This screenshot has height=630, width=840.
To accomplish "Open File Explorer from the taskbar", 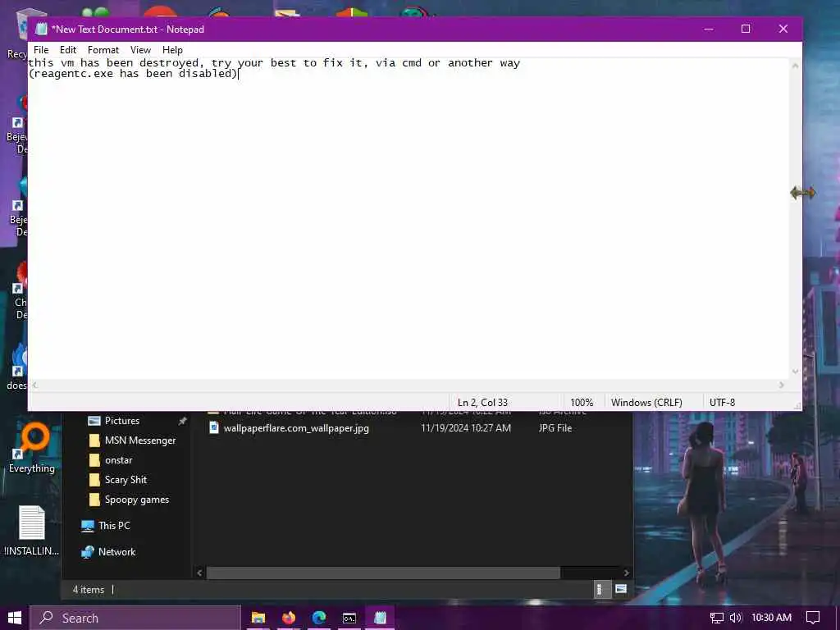I will click(258, 618).
